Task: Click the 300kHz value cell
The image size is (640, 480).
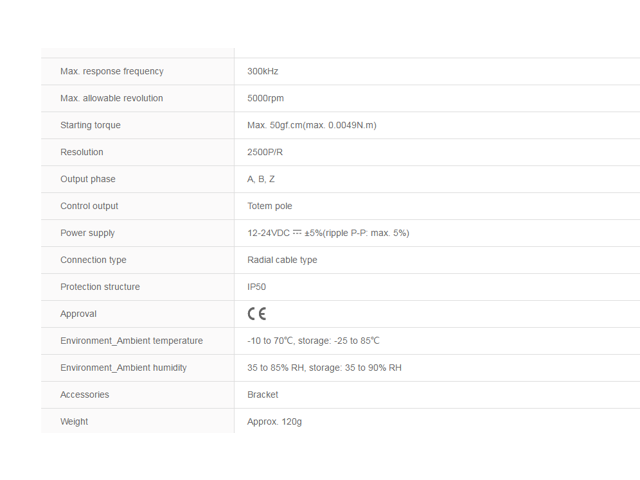Action: click(262, 71)
